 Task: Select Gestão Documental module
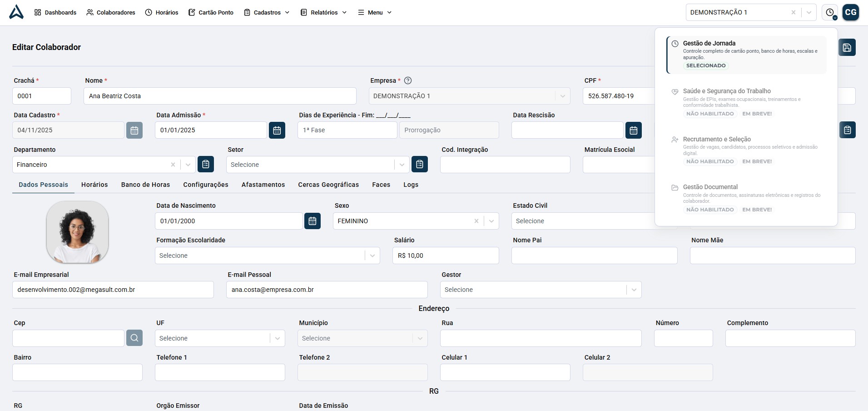click(746, 199)
